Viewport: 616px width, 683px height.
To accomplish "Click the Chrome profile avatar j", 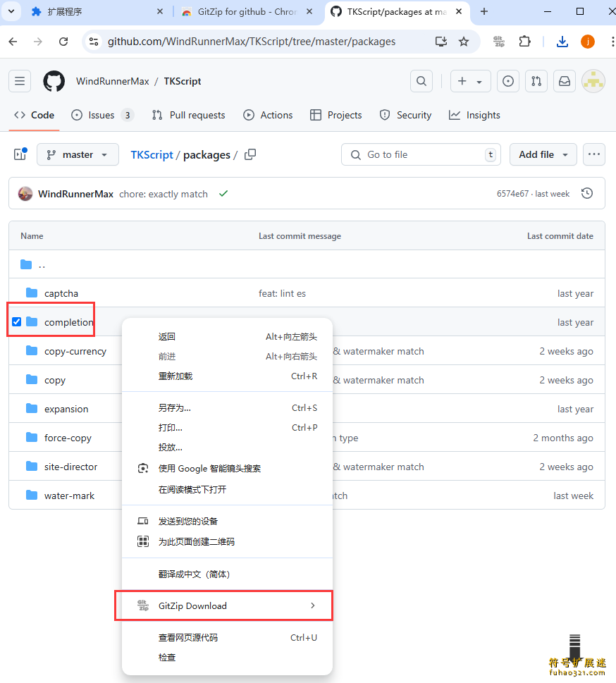I will [x=588, y=42].
